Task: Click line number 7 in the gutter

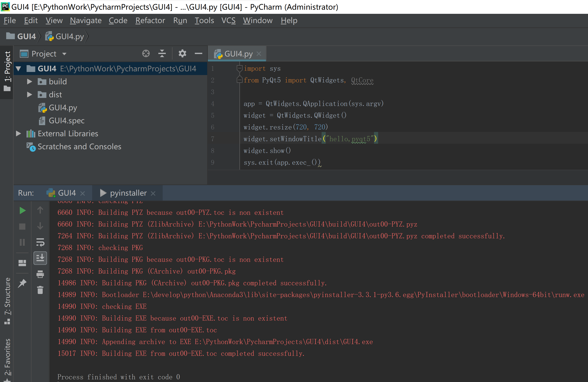Action: click(213, 139)
